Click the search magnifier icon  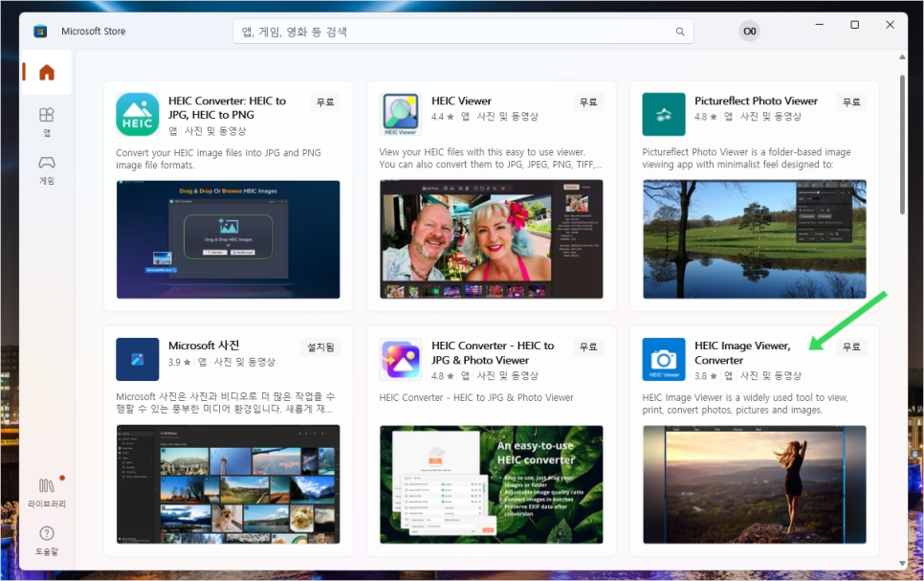click(680, 32)
